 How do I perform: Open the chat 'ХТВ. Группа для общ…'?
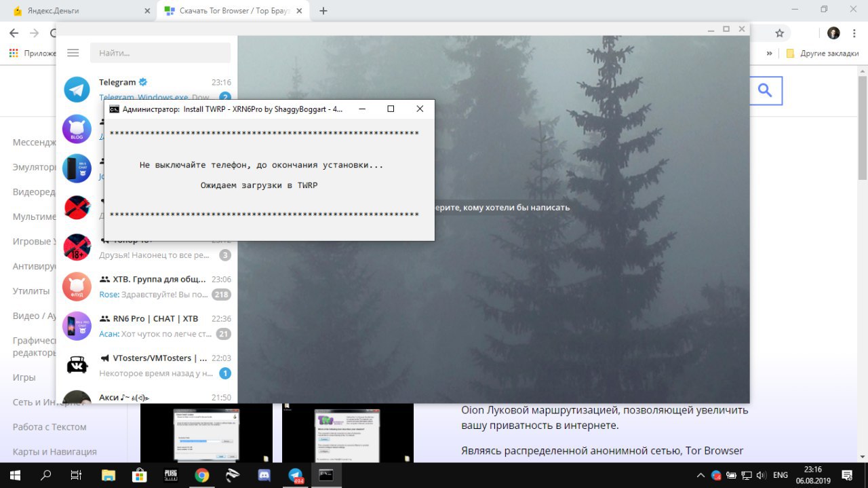[146, 286]
